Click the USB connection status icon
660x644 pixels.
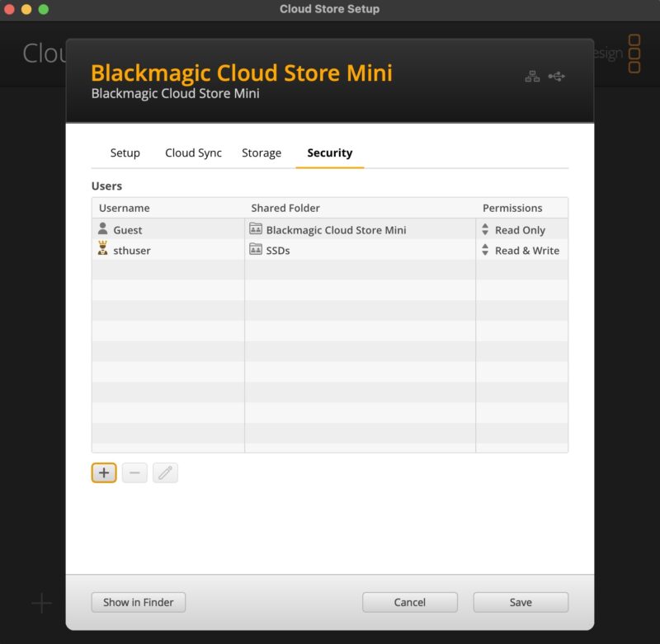point(558,74)
